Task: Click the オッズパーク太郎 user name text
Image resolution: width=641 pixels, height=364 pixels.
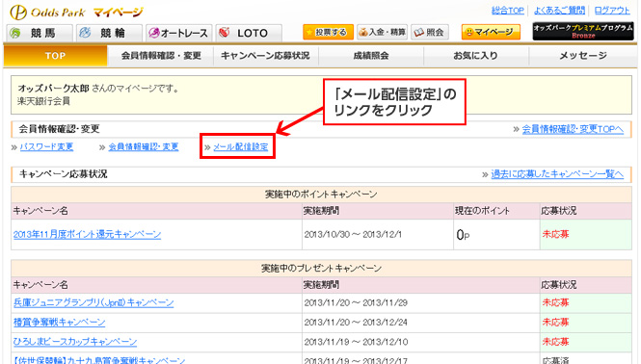Action: pos(54,89)
